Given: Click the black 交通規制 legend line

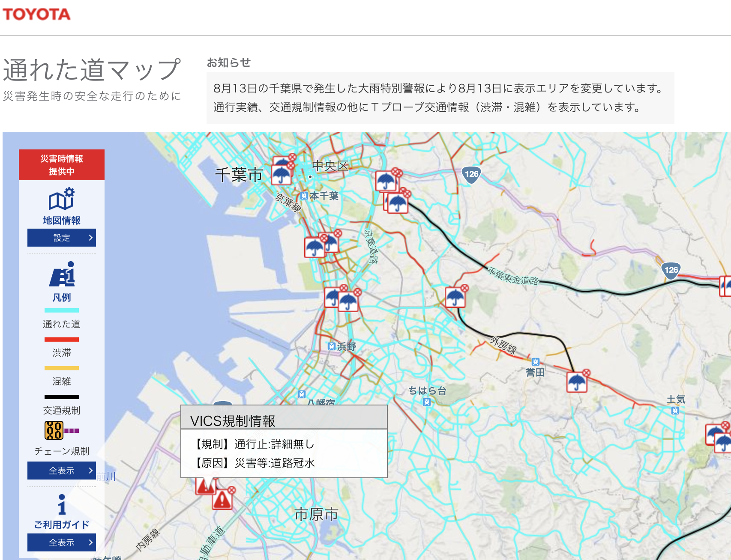Looking at the screenshot, I should tap(62, 397).
